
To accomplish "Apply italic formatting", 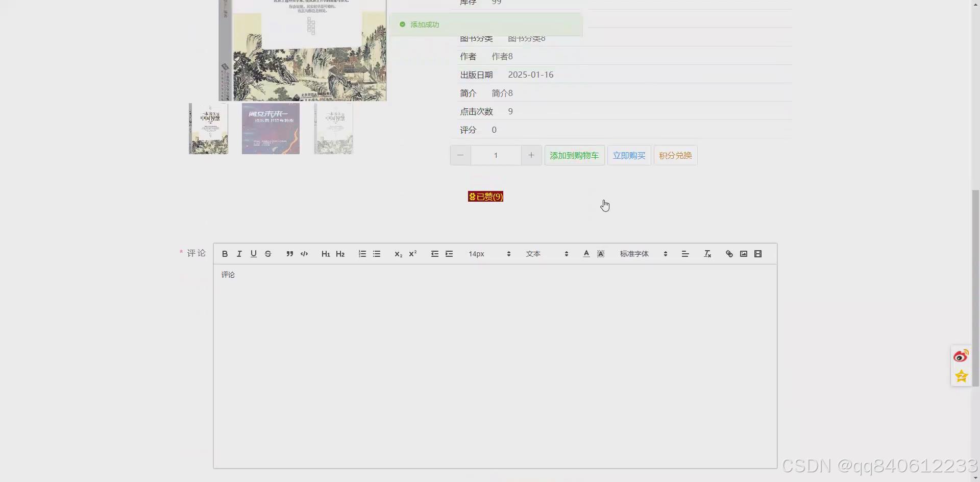I will pyautogui.click(x=239, y=254).
